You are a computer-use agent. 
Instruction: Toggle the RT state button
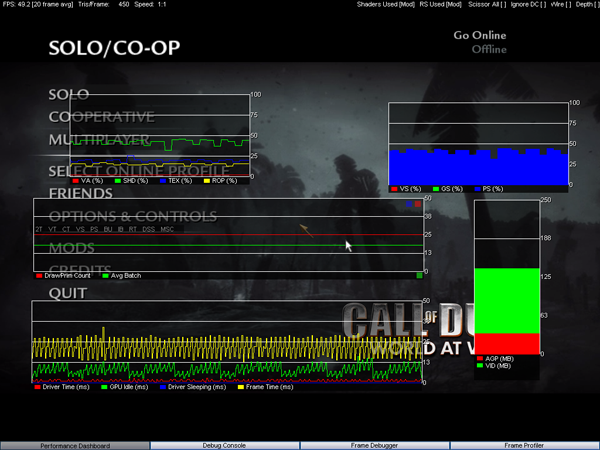tap(133, 229)
